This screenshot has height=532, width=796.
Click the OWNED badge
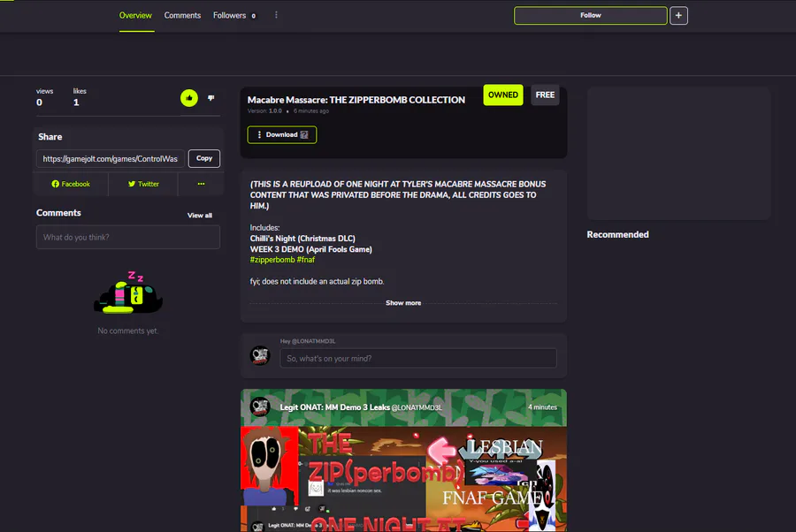[502, 95]
